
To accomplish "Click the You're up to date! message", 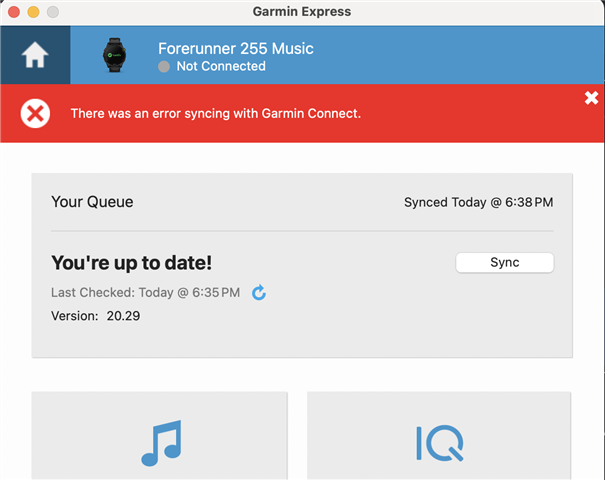I will tap(132, 263).
